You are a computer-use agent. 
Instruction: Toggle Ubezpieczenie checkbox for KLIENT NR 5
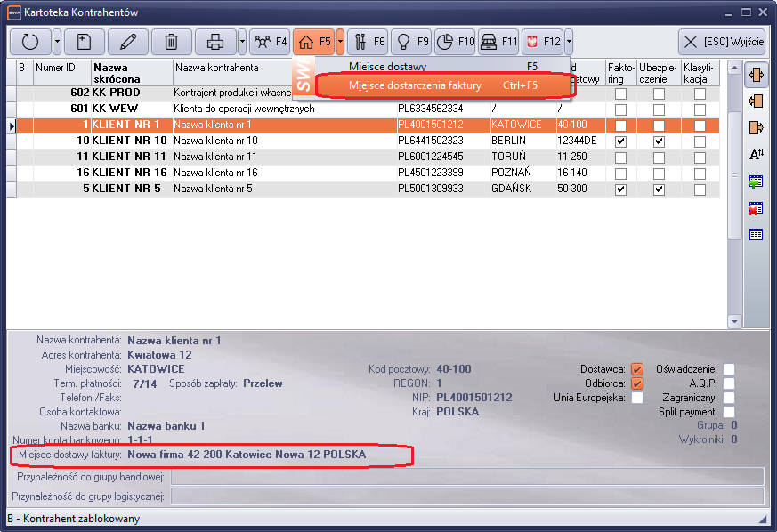pyautogui.click(x=659, y=189)
